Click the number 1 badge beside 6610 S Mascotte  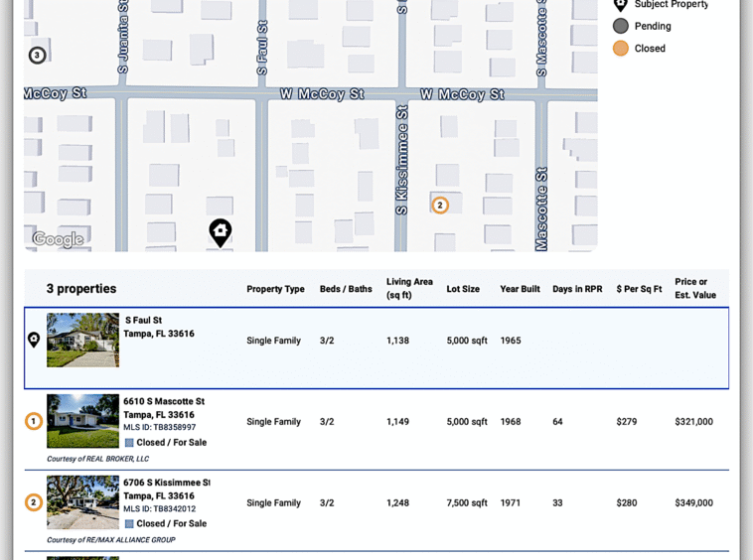pos(34,421)
